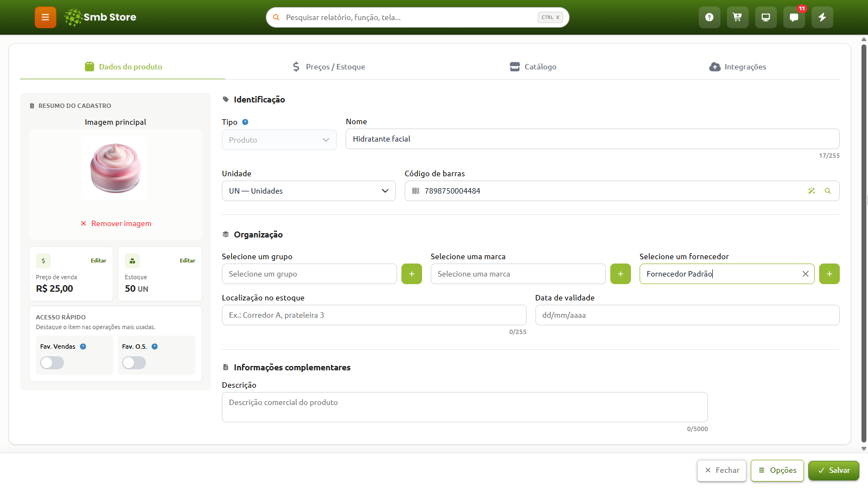This screenshot has width=868, height=488.
Task: Click the Nome input field
Action: [x=592, y=139]
